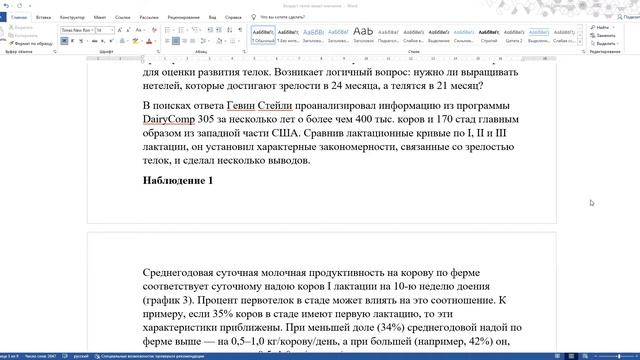Click Заменить (Replace) in editing group
Screen dimensions: 640x360
[603, 36]
